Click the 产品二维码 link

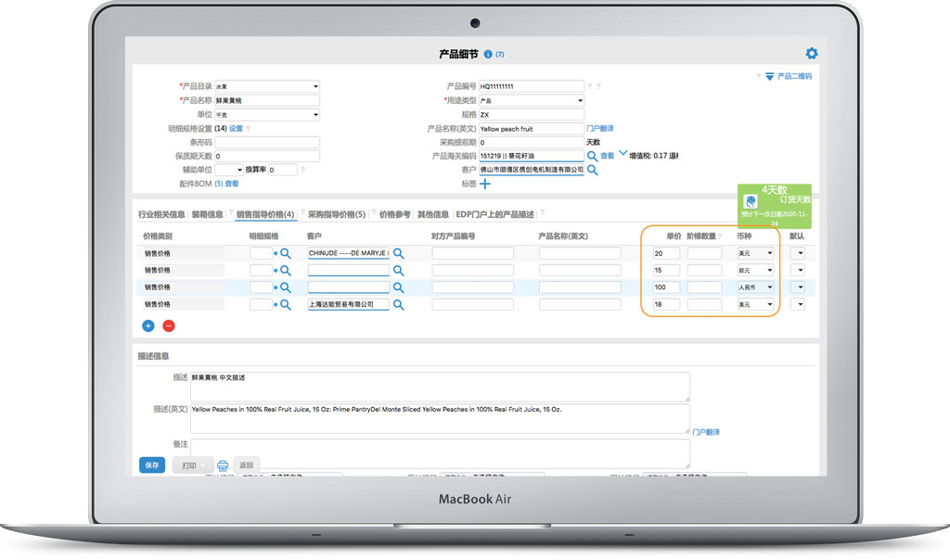[x=793, y=76]
